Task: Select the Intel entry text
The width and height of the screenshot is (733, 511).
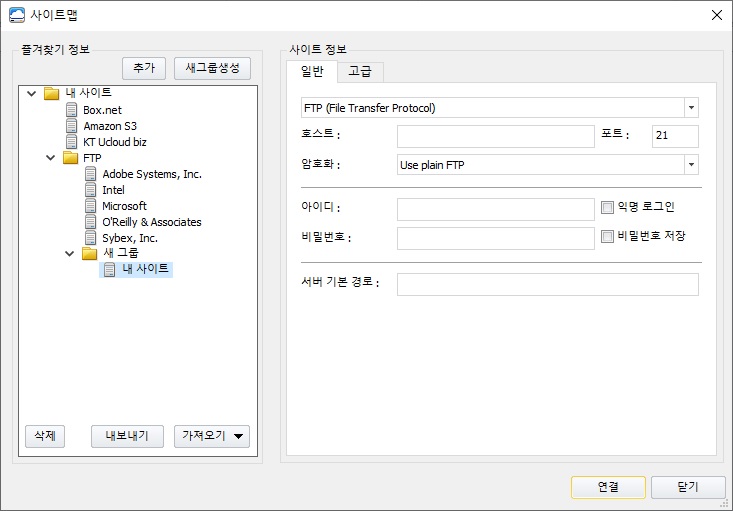Action: click(113, 190)
